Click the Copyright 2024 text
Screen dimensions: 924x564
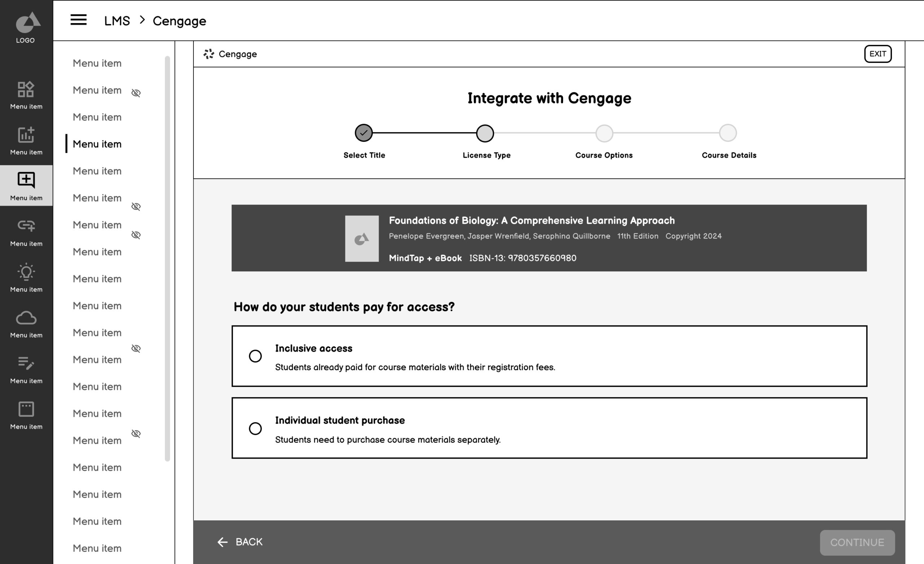[693, 236]
